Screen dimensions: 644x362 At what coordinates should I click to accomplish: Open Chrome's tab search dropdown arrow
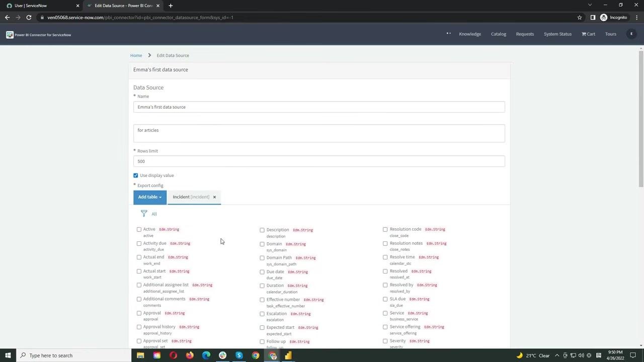[590, 5]
